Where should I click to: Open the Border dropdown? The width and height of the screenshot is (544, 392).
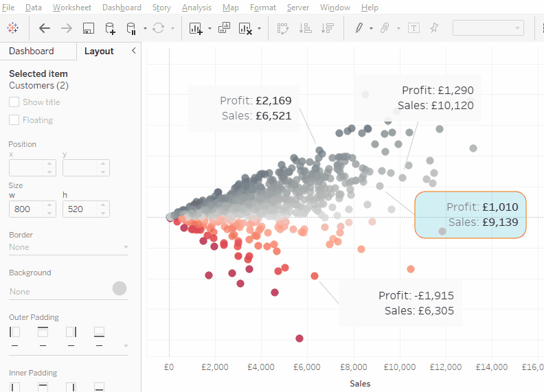[68, 247]
